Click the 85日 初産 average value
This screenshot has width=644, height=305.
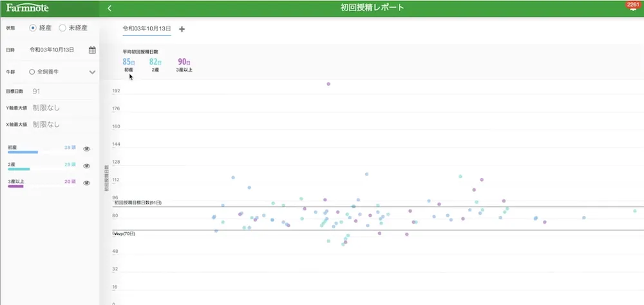[129, 62]
